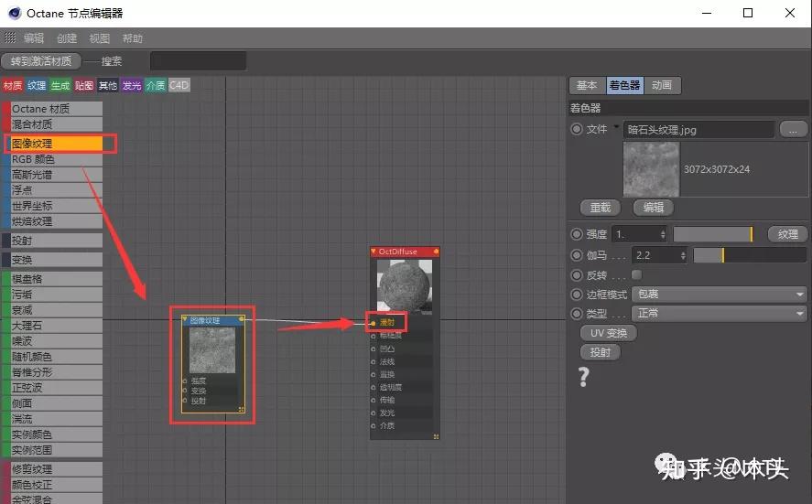Toggle the 强度 animation radio circle
The height and width of the screenshot is (504, 812).
(x=577, y=234)
